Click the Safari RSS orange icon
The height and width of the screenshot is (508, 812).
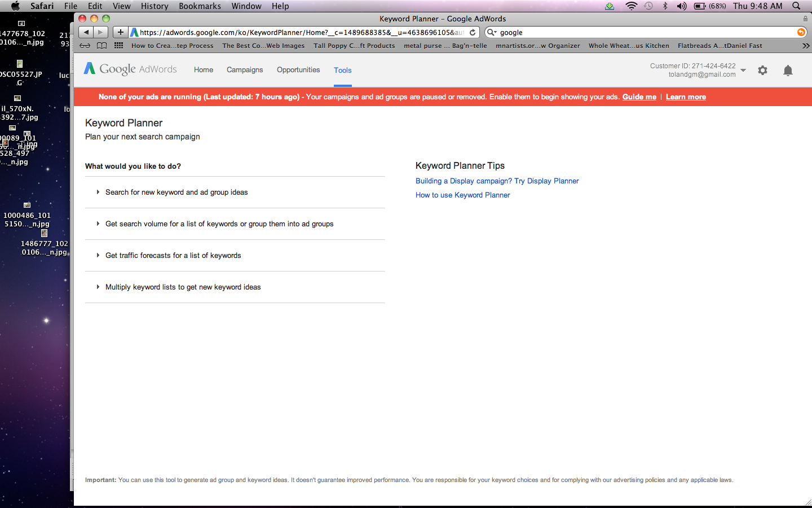[x=801, y=32]
